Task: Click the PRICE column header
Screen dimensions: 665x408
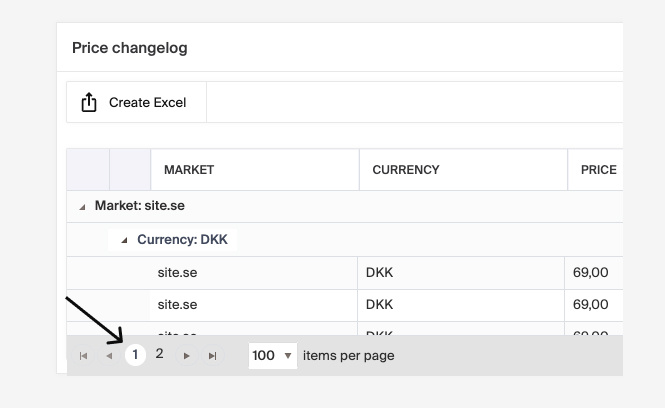Action: click(x=598, y=170)
